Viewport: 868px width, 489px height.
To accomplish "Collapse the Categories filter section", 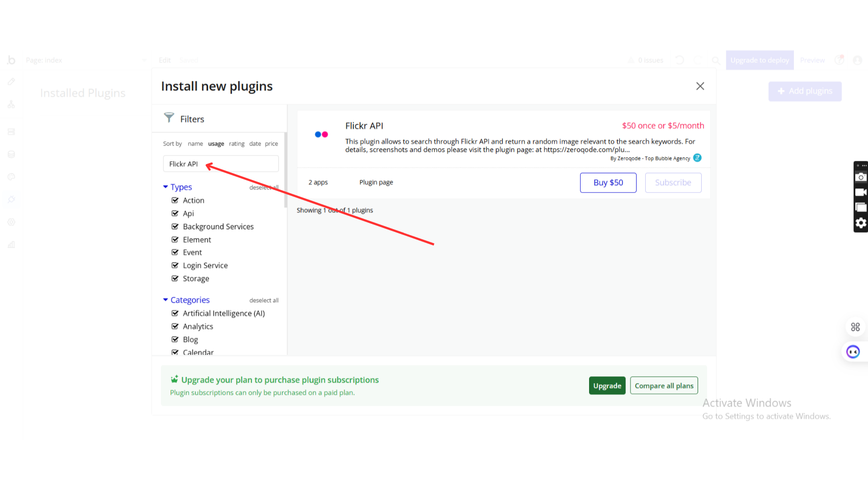I will [166, 300].
